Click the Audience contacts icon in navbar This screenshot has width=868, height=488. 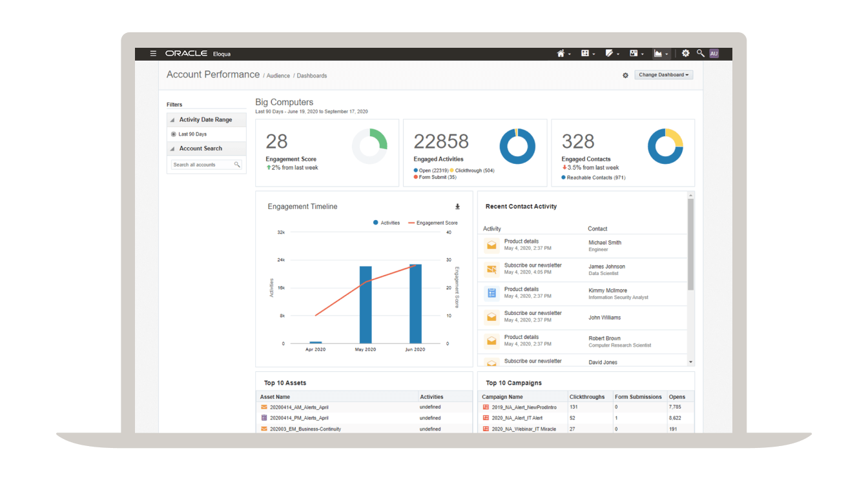point(634,53)
